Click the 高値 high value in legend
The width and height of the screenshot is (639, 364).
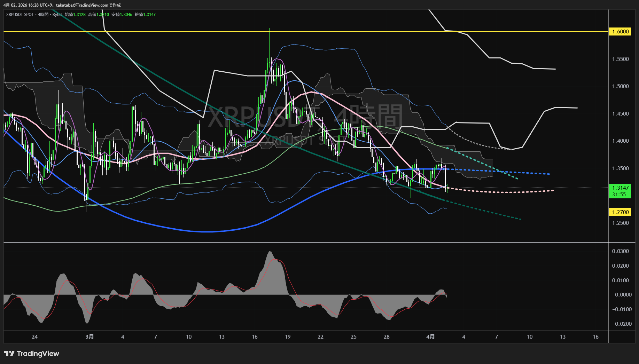click(99, 15)
